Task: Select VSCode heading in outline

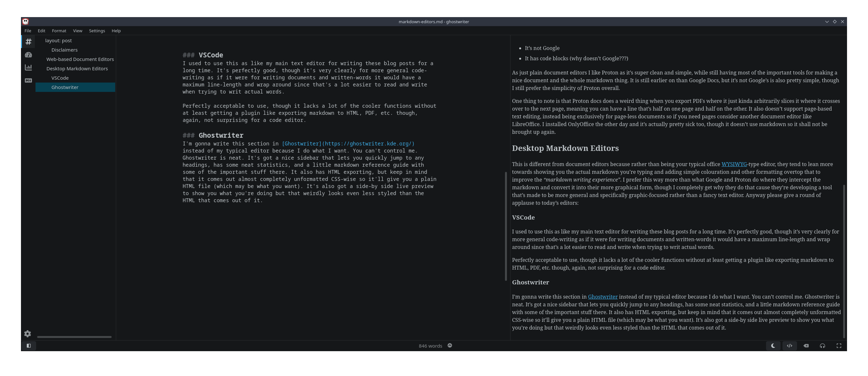Action: point(60,78)
